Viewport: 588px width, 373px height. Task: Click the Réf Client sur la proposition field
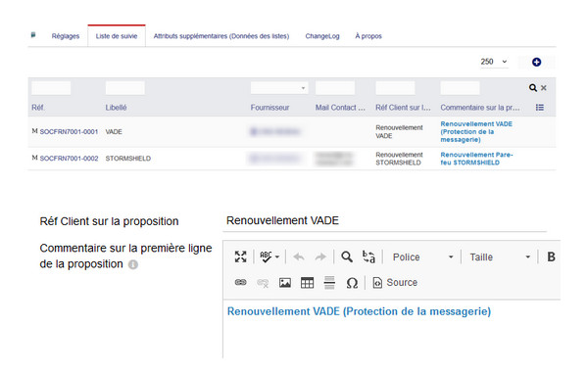[384, 220]
